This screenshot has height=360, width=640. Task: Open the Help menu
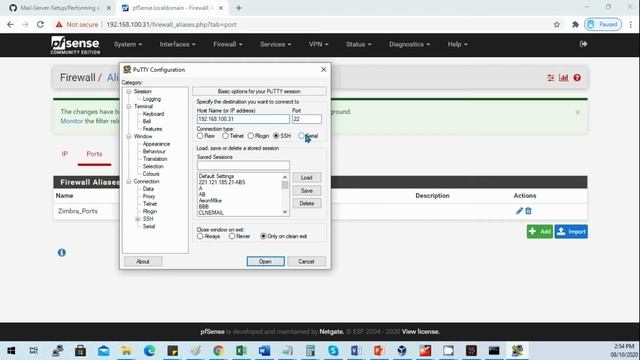coord(457,44)
